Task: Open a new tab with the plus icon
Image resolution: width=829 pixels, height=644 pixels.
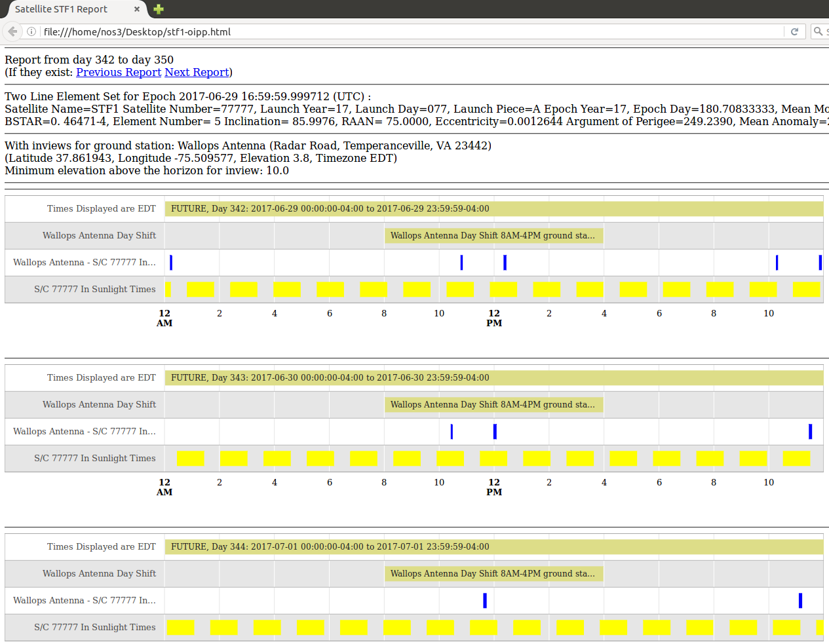Action: pos(158,9)
